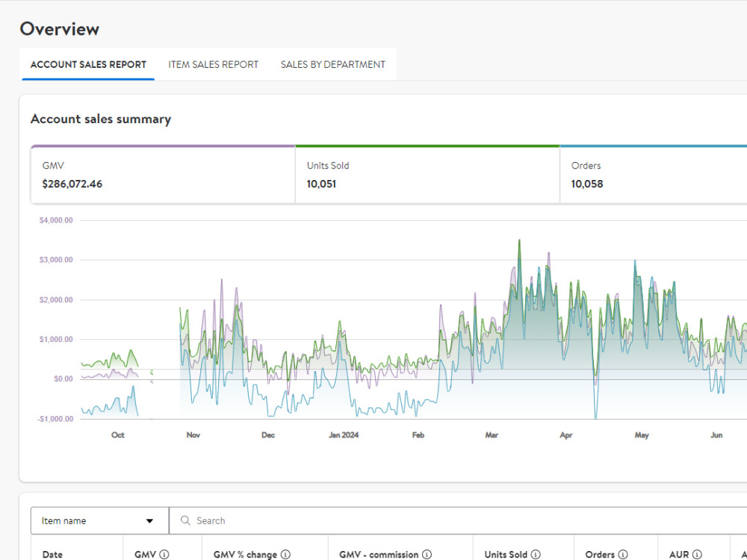Click the Overview page heading
Screen dimensions: 747x560
60,29
